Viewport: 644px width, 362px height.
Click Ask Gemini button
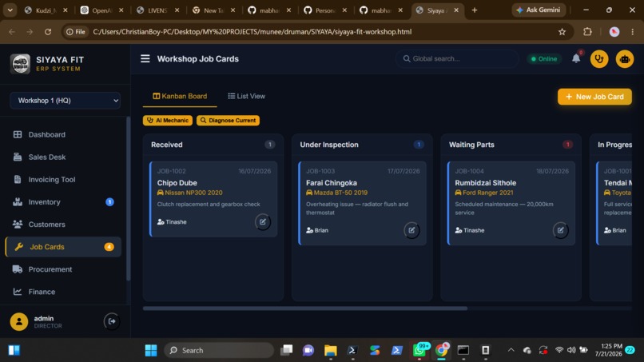point(539,10)
